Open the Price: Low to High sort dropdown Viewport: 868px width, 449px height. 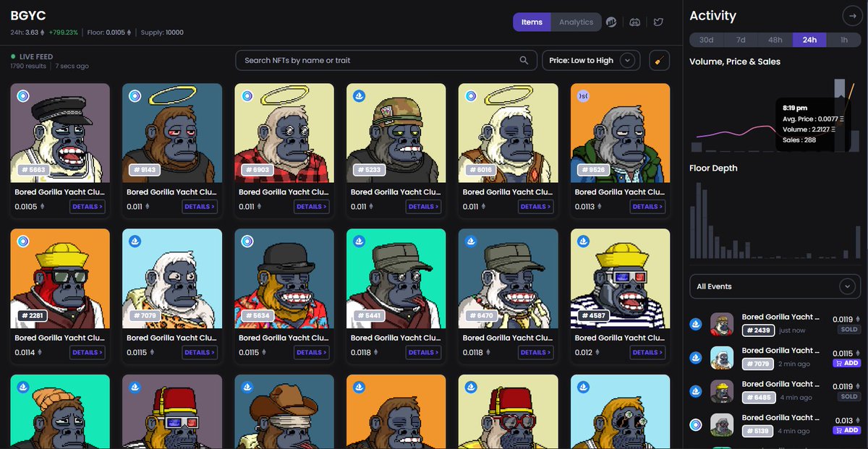coord(592,61)
